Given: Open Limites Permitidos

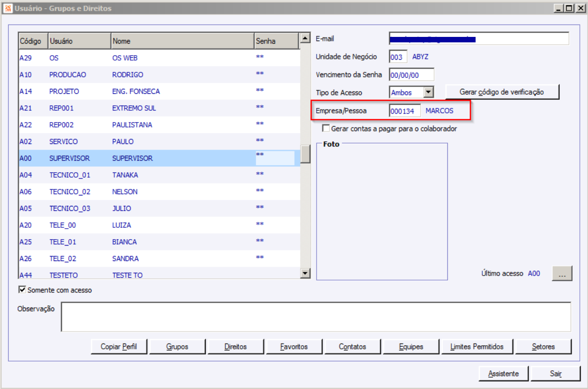Looking at the screenshot, I should click(x=477, y=347).
